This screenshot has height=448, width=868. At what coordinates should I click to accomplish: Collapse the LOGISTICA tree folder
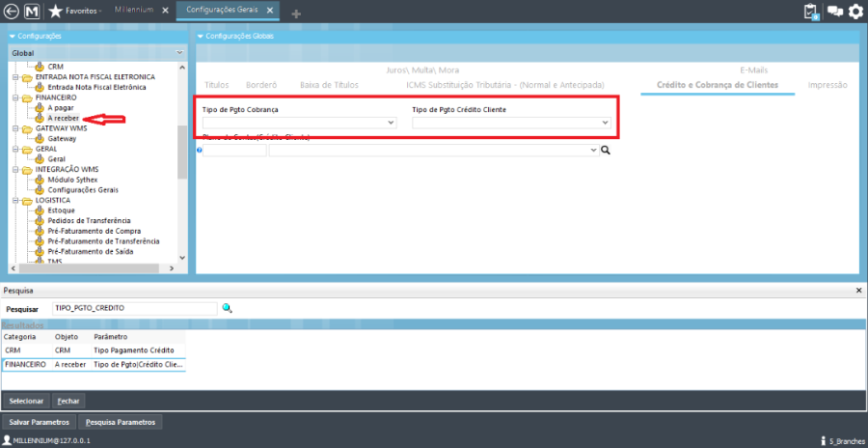15,200
